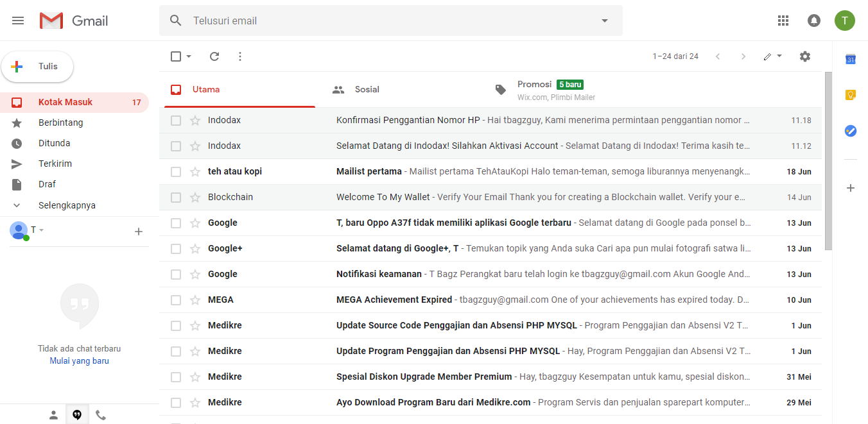
Task: Open the Promosi tab
Action: 534,84
